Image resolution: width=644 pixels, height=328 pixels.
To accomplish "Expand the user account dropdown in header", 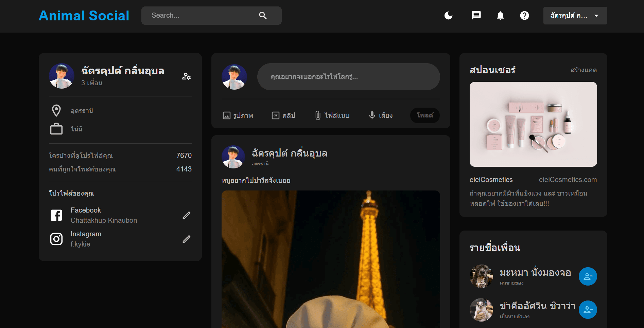I will 575,16.
